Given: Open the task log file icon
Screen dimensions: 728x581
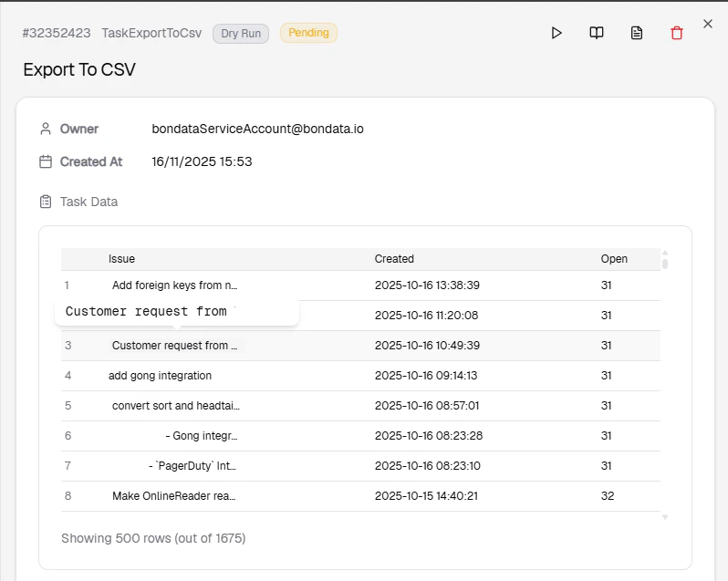Looking at the screenshot, I should 637,33.
